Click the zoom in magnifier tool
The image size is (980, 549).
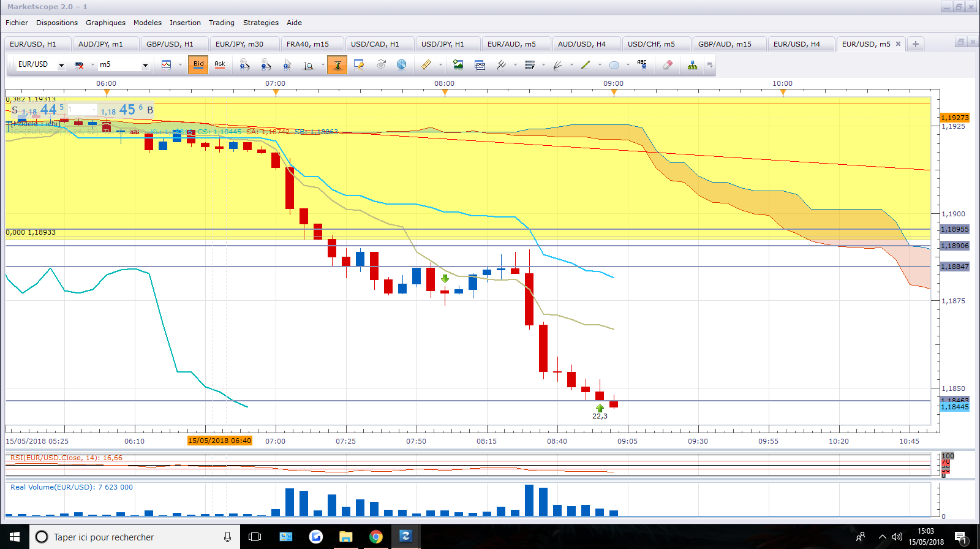tap(244, 64)
